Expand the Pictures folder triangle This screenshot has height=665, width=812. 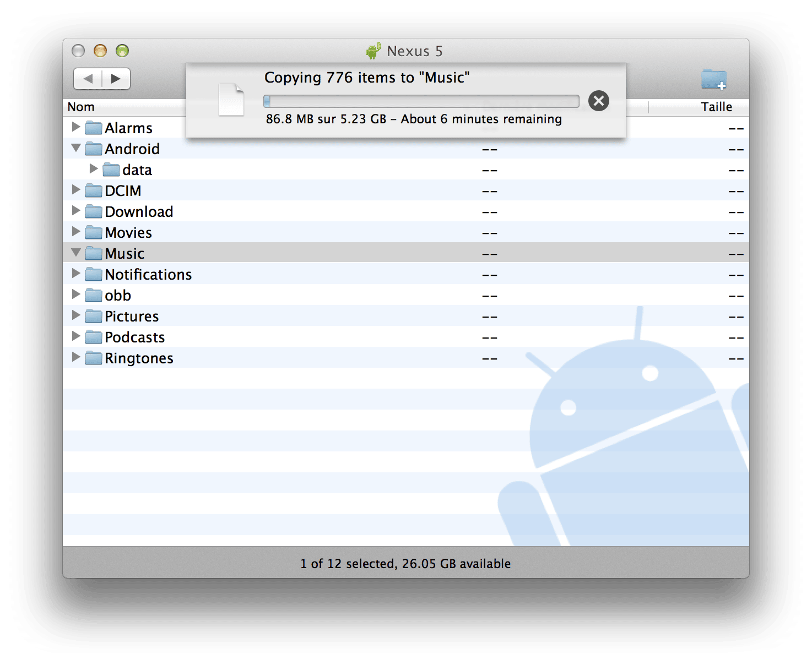76,315
